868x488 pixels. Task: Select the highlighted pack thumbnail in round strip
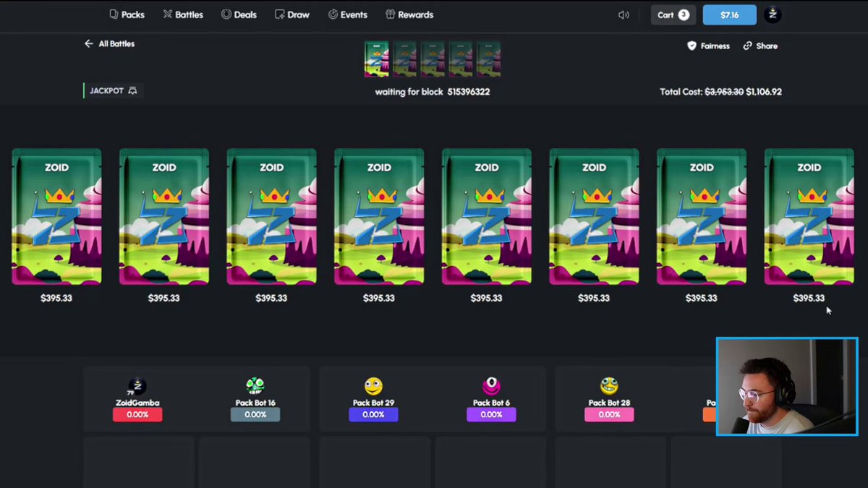pos(376,59)
